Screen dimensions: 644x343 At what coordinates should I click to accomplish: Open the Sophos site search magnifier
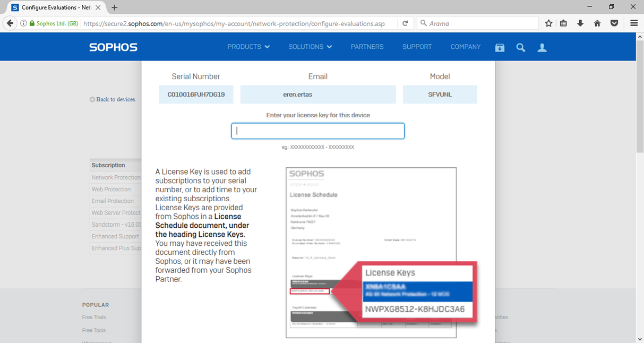click(x=521, y=48)
